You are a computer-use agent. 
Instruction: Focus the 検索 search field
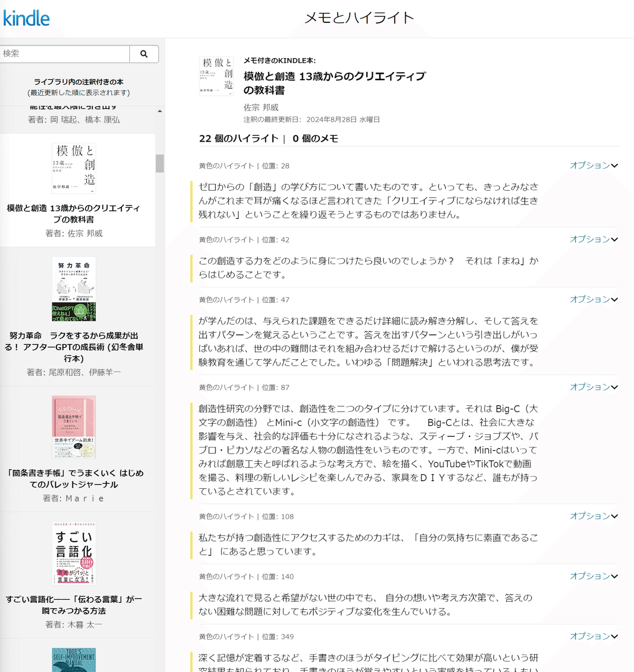tap(64, 54)
